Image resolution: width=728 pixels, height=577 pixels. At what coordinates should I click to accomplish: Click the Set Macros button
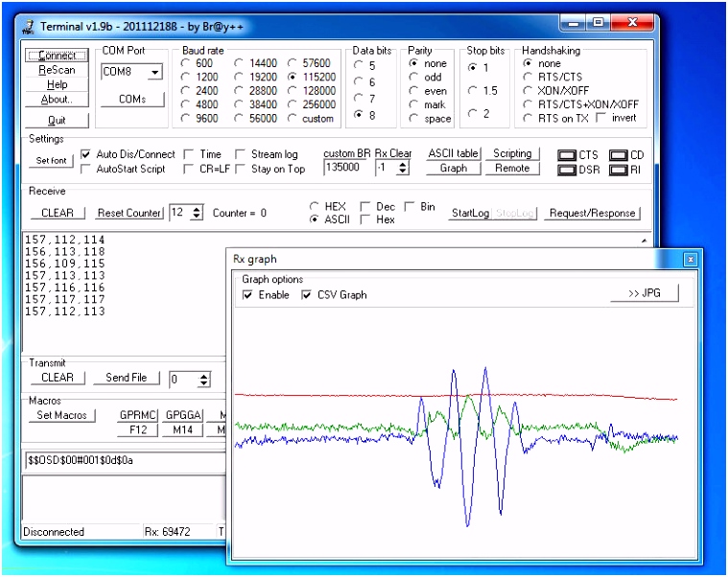(61, 415)
